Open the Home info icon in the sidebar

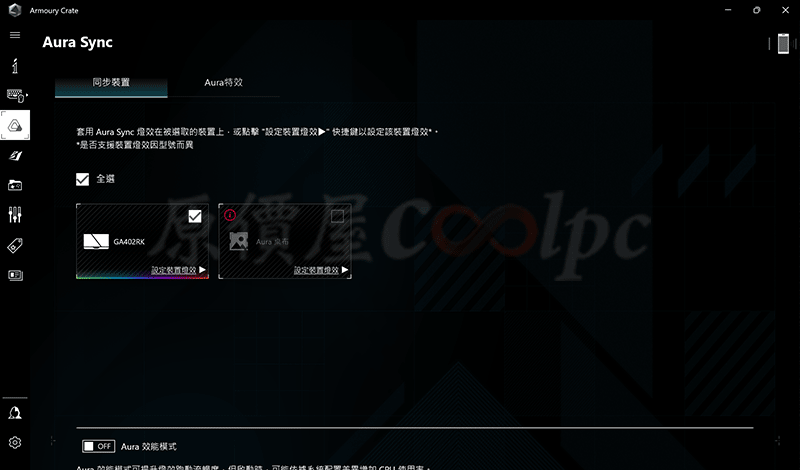coord(15,65)
